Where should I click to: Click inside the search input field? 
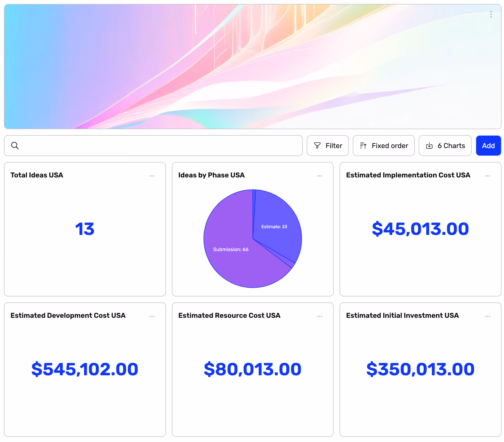click(x=159, y=146)
